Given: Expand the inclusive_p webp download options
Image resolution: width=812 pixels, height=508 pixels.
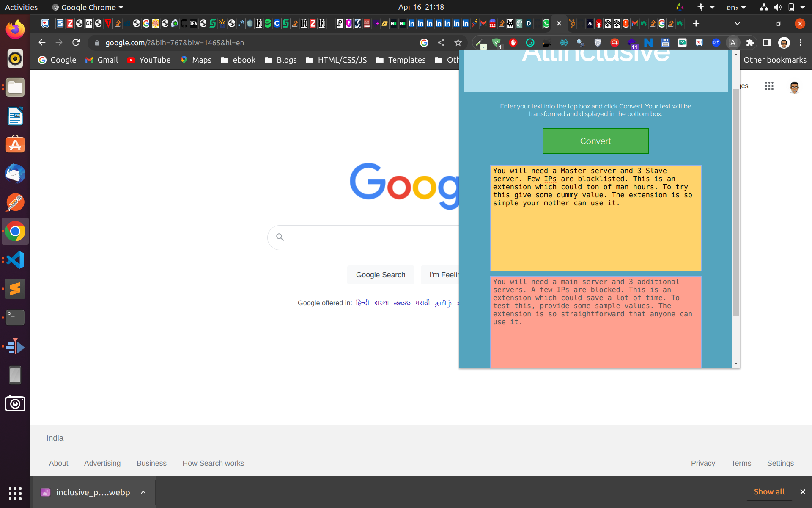Looking at the screenshot, I should click(x=143, y=492).
